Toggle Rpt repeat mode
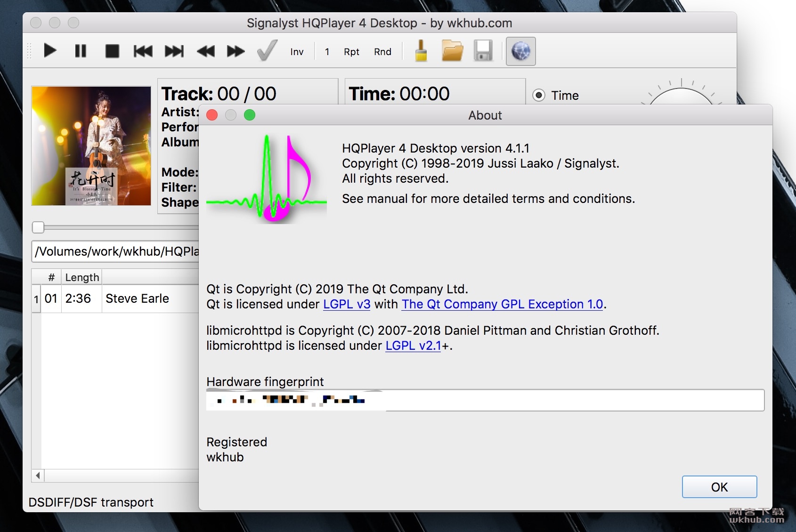Viewport: 796px width, 532px height. 351,52
